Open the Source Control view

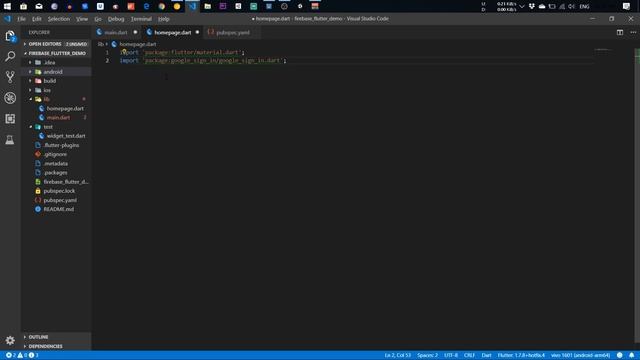point(10,77)
